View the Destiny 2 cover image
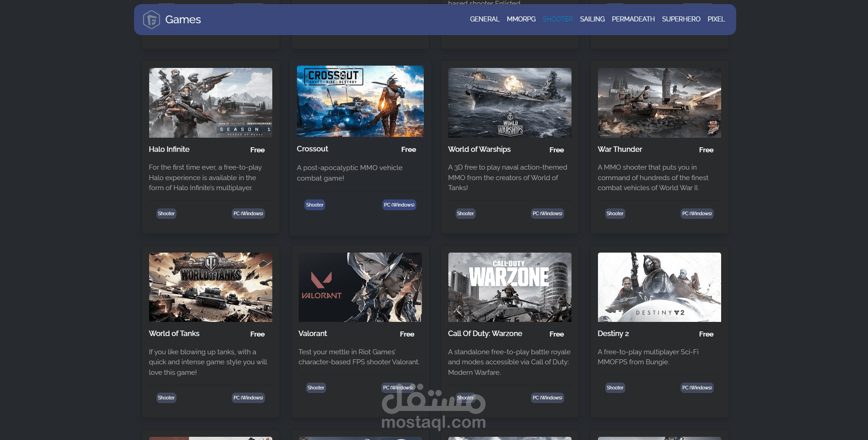868x440 pixels. 660,287
